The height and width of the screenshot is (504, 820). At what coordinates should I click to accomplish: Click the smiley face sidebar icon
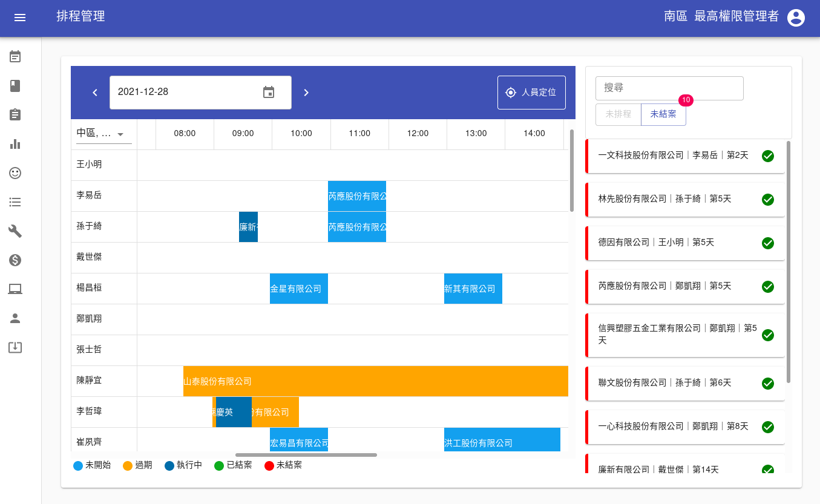tap(15, 173)
